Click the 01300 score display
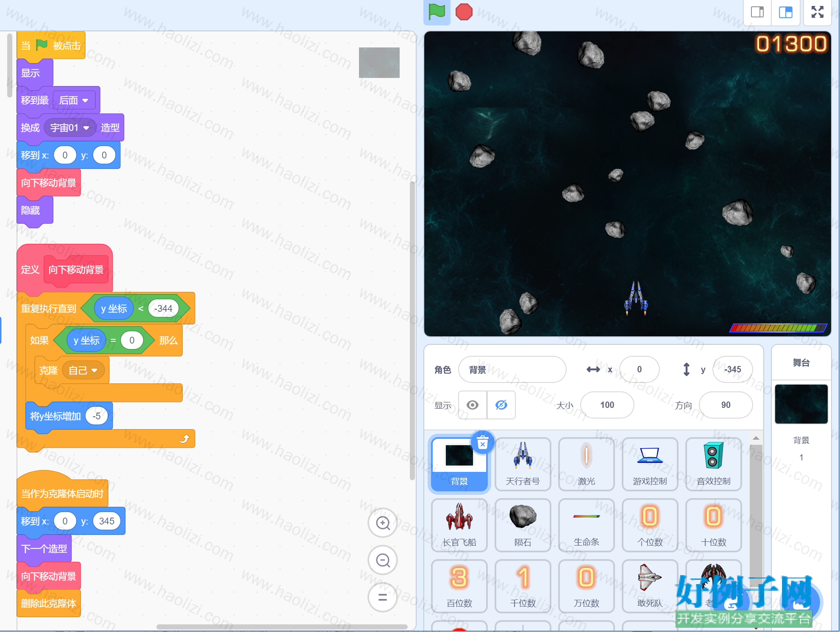This screenshot has width=840, height=632. click(x=791, y=44)
